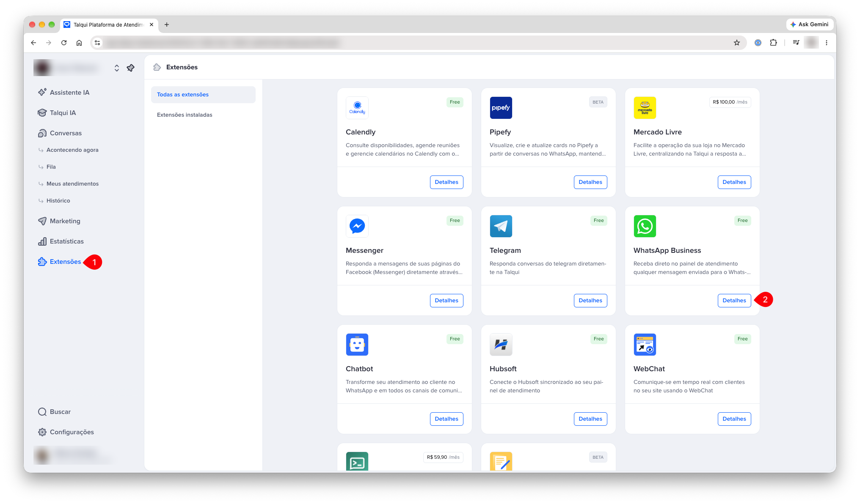
Task: Click the pin sidebar icon
Action: 131,68
